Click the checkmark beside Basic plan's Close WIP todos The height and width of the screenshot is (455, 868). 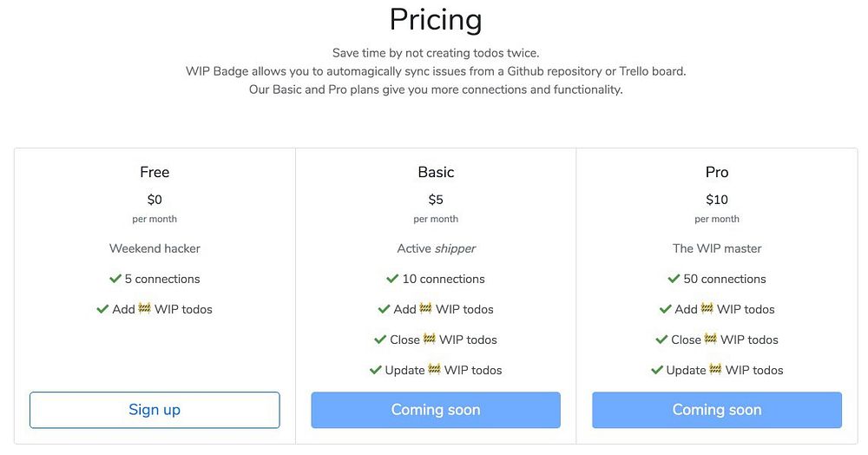click(380, 340)
